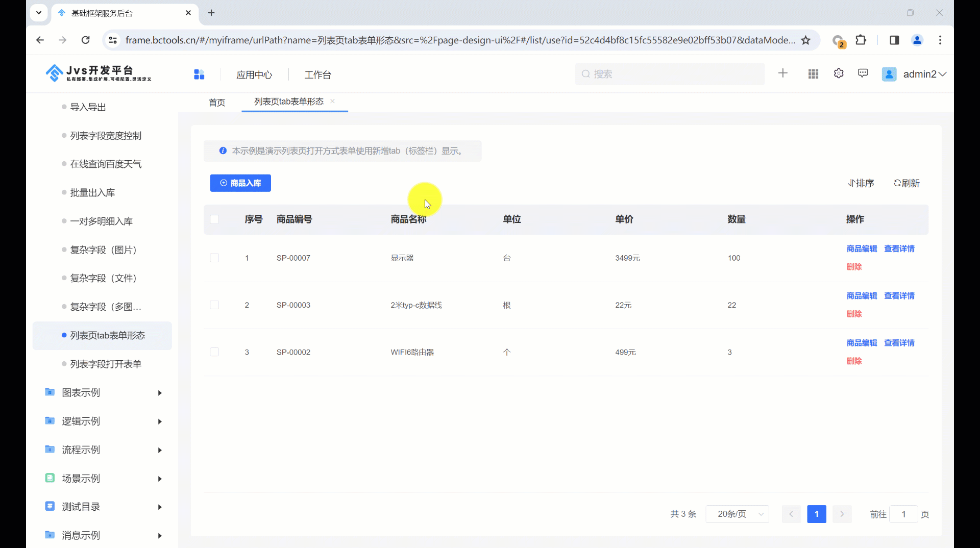The width and height of the screenshot is (980, 548).
Task: Expand the 逻辑示例 menu arrow
Action: 160,421
